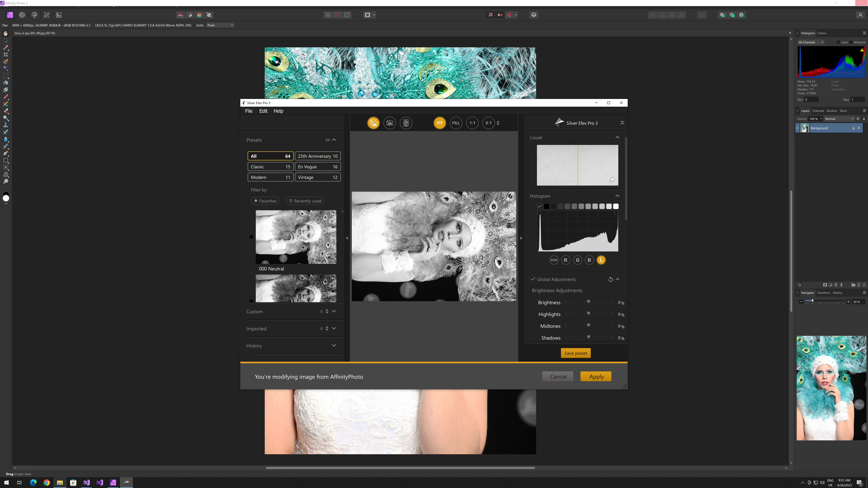Screen dimensions: 868x488
Task: Switch to the Export Persona
Action: [59, 15]
